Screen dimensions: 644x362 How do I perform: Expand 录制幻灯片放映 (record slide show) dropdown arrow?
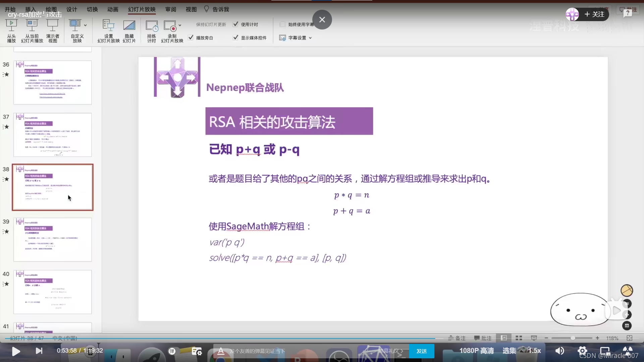(180, 25)
